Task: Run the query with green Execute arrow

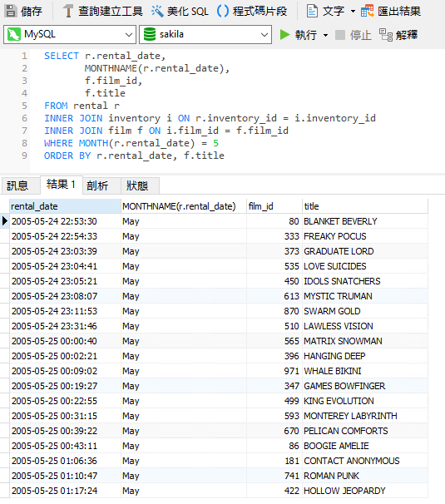Action: click(284, 35)
